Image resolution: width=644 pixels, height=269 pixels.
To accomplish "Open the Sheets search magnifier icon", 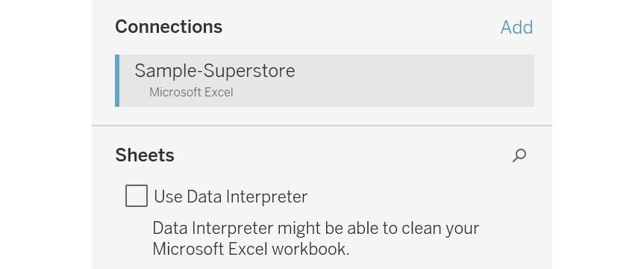I will pyautogui.click(x=519, y=155).
